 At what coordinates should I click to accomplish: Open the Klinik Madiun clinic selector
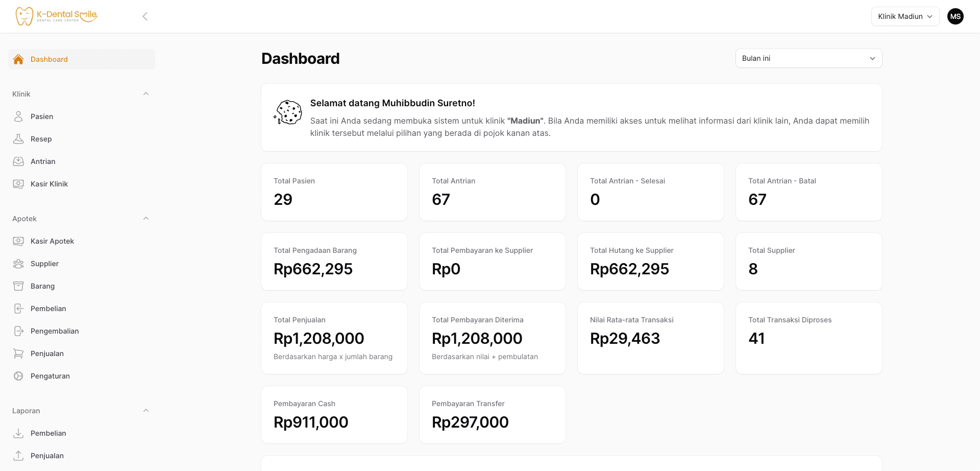tap(905, 16)
